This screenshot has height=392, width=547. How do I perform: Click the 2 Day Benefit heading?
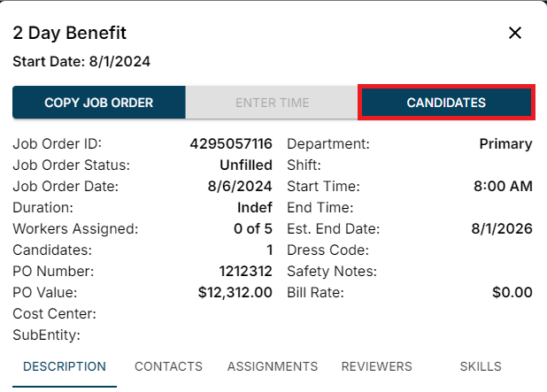coord(69,34)
